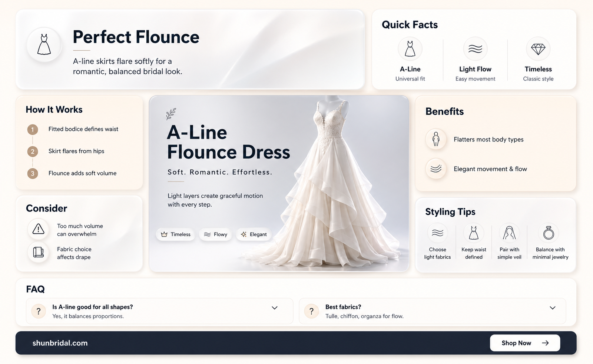Image resolution: width=593 pixels, height=364 pixels.
Task: Click the dress icon beside Perfect Flounce
Action: tap(44, 45)
